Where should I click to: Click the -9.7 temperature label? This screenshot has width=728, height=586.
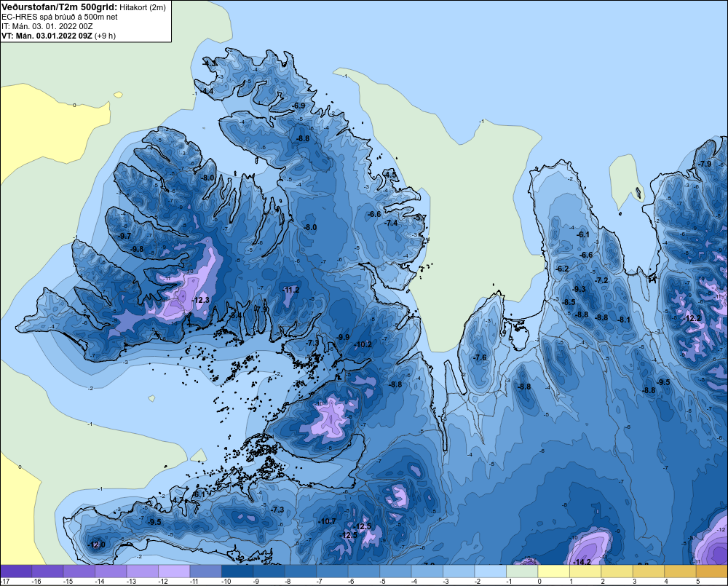(x=124, y=236)
